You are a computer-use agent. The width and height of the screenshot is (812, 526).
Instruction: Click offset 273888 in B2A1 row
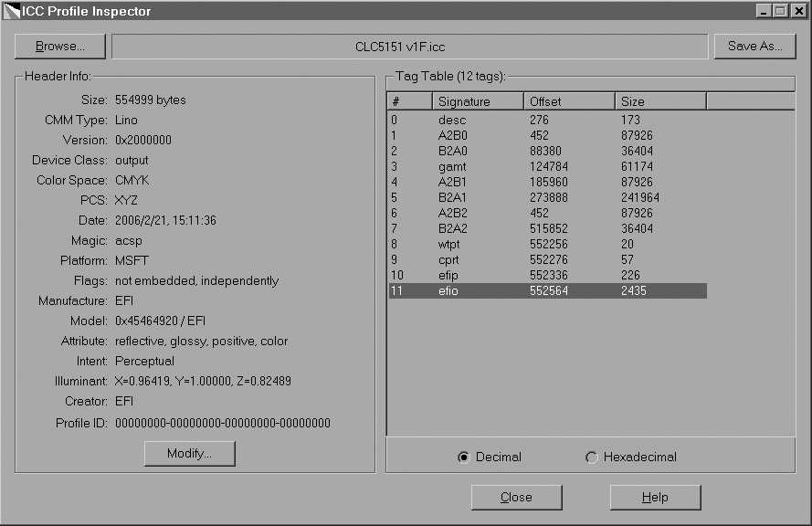[548, 198]
